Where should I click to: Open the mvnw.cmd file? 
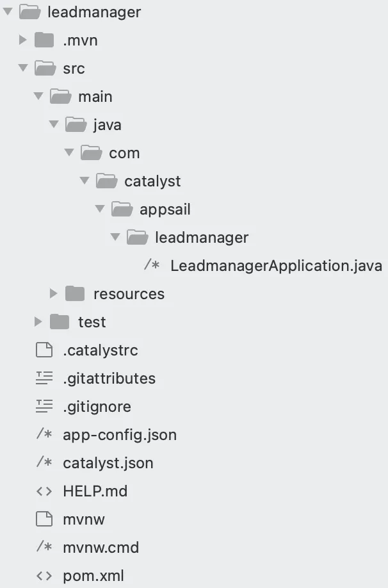pos(101,548)
